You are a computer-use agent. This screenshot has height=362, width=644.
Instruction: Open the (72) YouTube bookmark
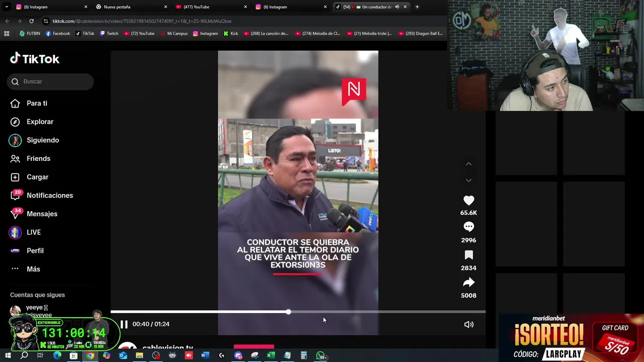139,34
